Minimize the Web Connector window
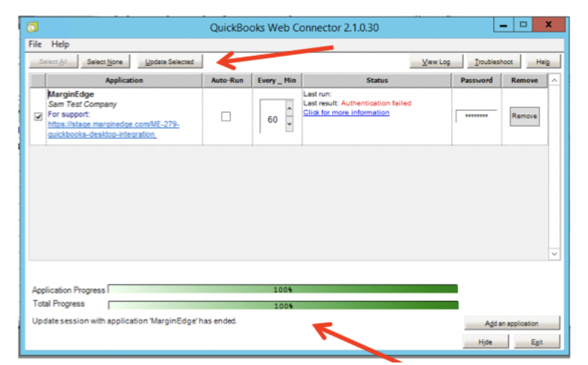 coord(503,25)
